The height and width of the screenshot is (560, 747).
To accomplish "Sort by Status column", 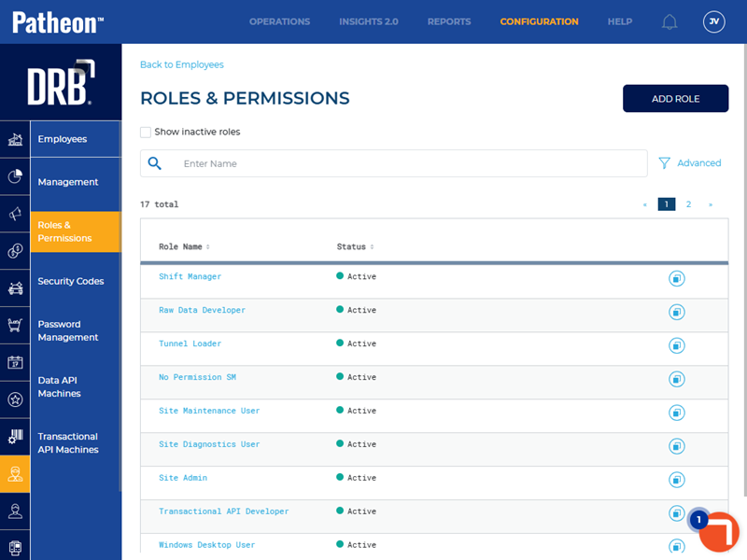I will pyautogui.click(x=355, y=247).
